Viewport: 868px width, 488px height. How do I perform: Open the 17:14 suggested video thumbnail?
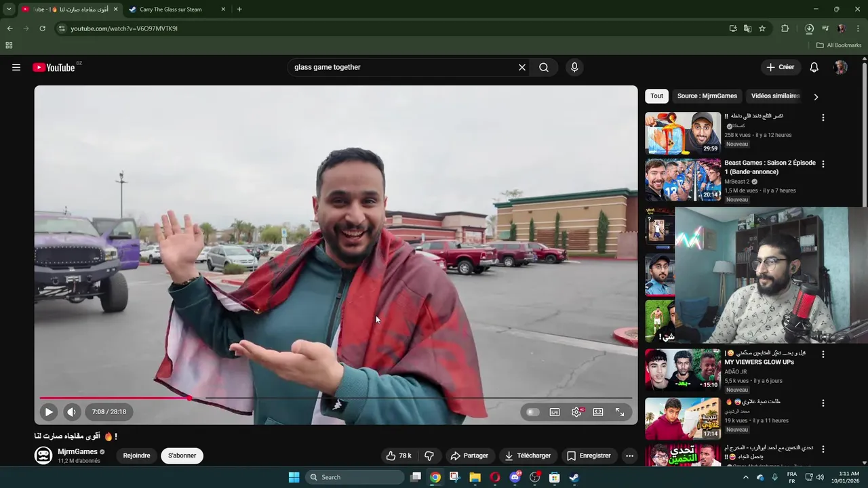click(683, 418)
